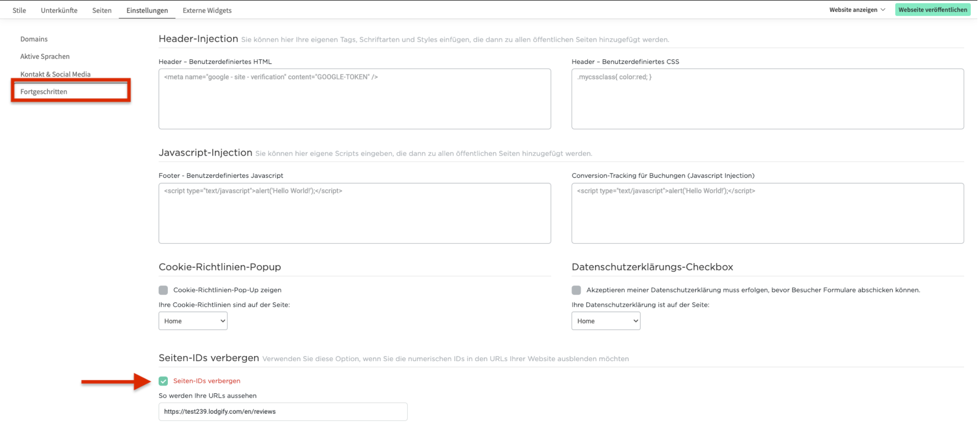
Task: Click the Footer Javascript field
Action: tap(354, 213)
